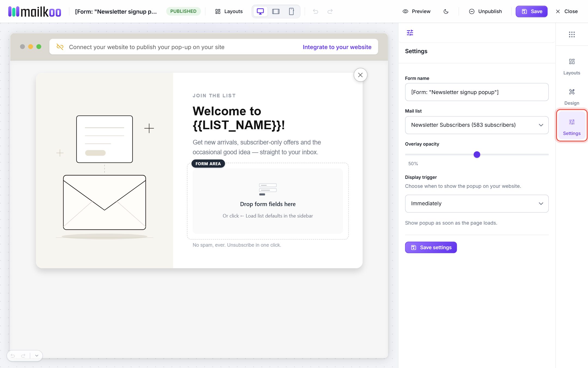Image resolution: width=588 pixels, height=368 pixels.
Task: Click the bottom-left undo icon
Action: tap(13, 356)
